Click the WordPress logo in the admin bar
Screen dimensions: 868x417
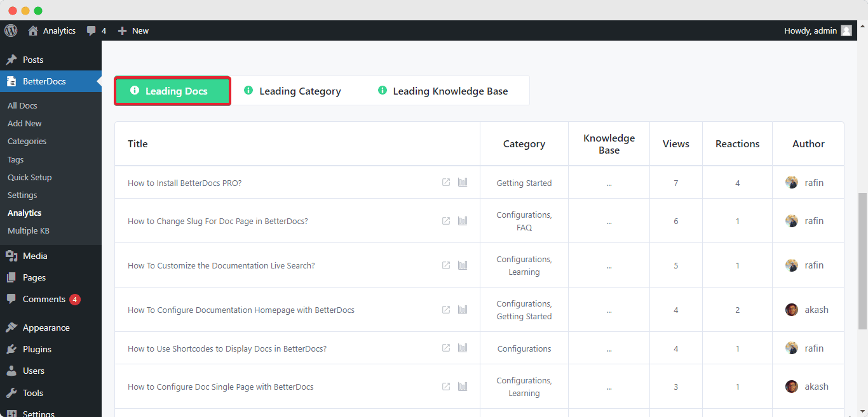[x=10, y=30]
